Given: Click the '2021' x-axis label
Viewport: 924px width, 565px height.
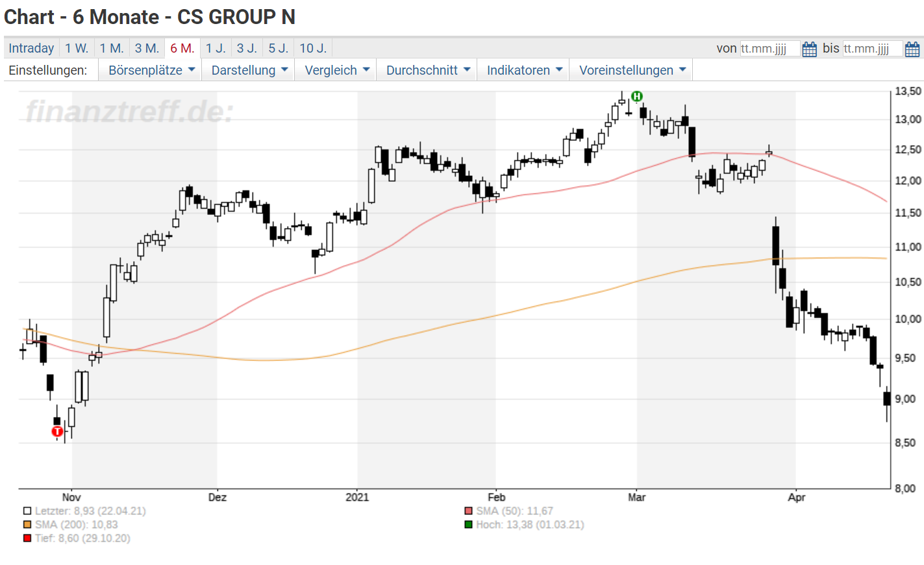Looking at the screenshot, I should coord(357,497).
